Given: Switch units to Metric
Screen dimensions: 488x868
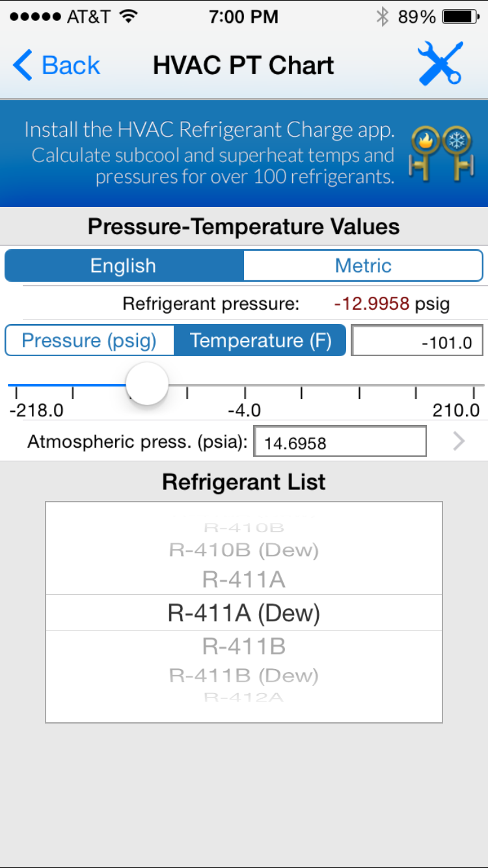Looking at the screenshot, I should point(363,265).
